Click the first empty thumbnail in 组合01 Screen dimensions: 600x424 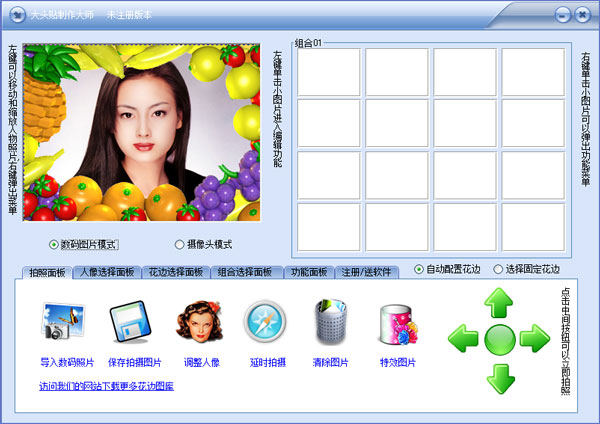point(327,72)
